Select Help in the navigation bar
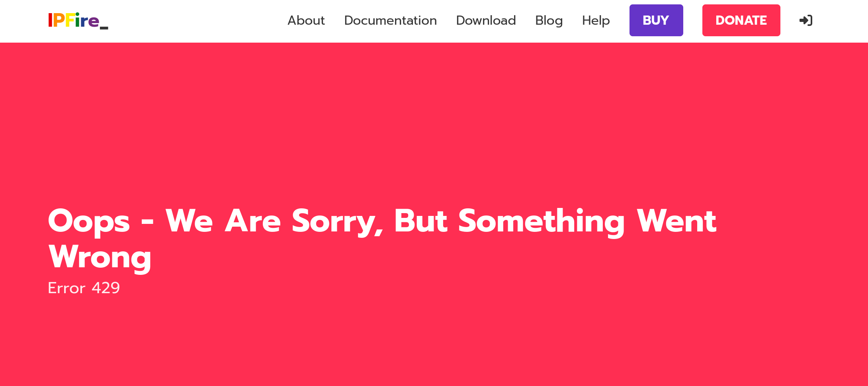868x386 pixels. [x=596, y=21]
